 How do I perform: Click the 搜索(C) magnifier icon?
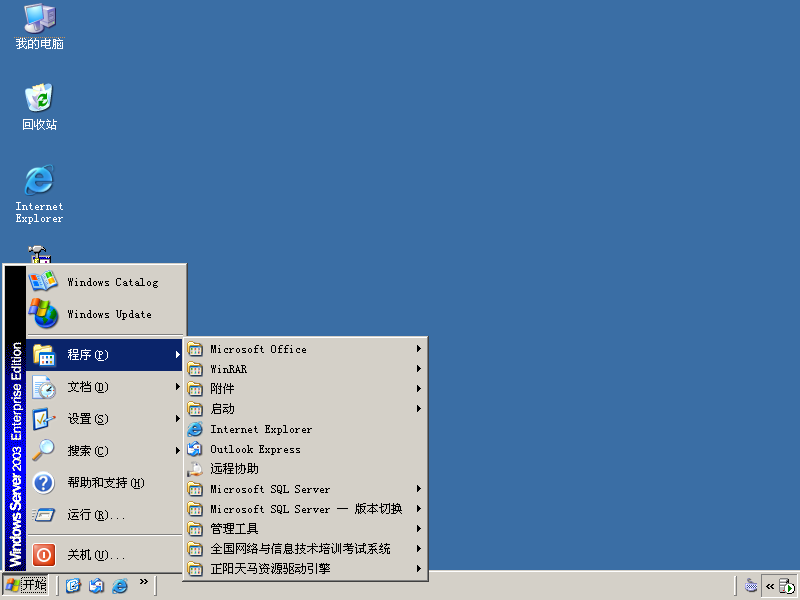(44, 451)
